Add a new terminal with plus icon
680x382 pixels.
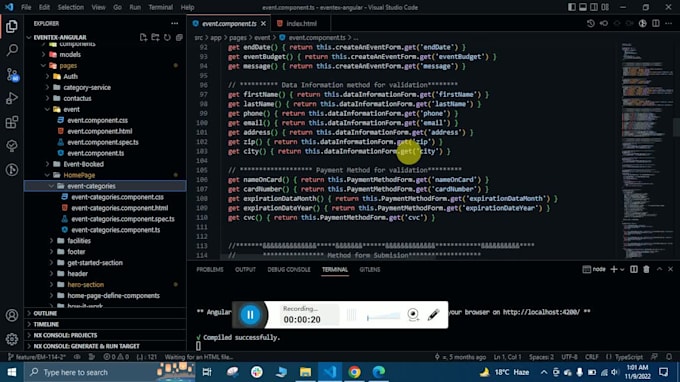pyautogui.click(x=614, y=269)
